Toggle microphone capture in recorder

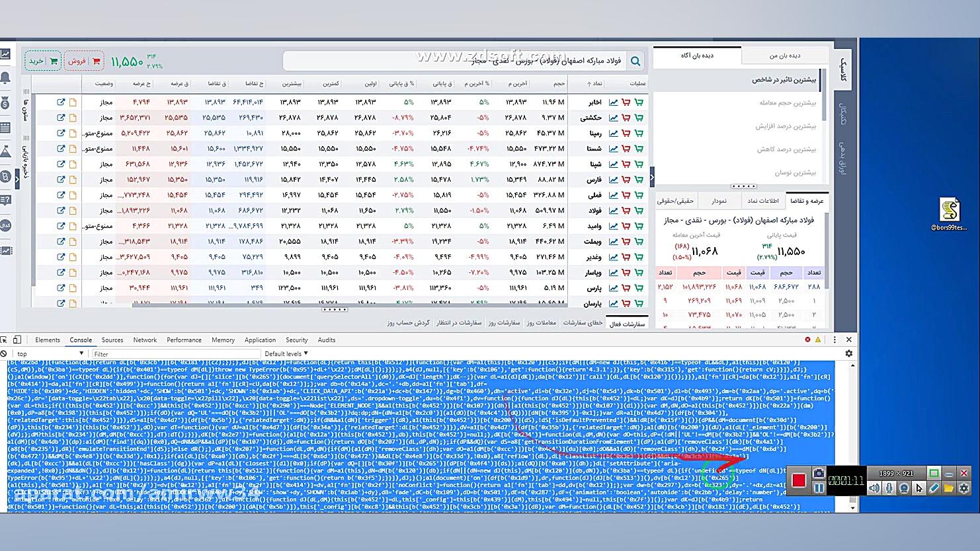(889, 488)
